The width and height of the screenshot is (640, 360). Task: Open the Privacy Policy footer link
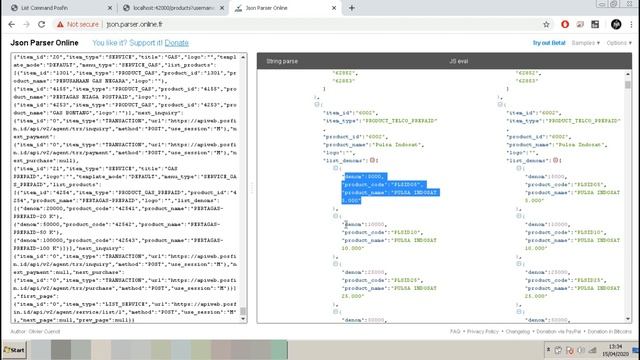coord(483,332)
